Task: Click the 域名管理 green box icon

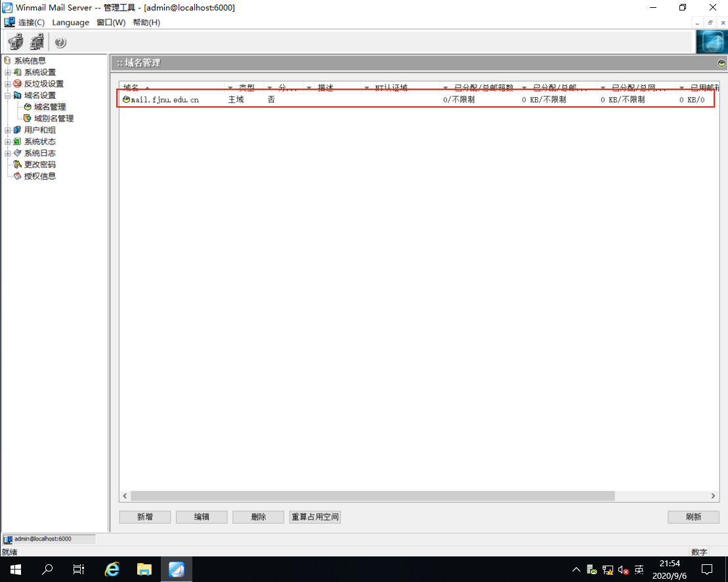Action: (x=28, y=107)
